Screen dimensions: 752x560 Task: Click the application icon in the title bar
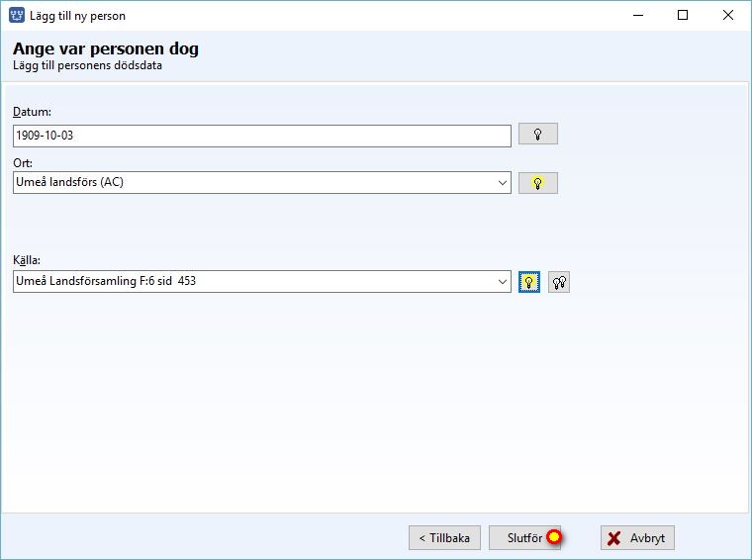pos(17,16)
